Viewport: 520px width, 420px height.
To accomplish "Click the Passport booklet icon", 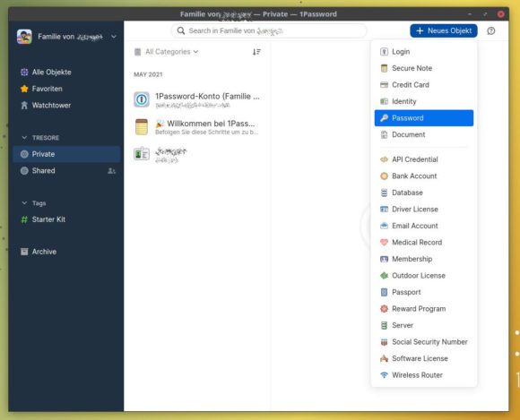I will pyautogui.click(x=384, y=292).
